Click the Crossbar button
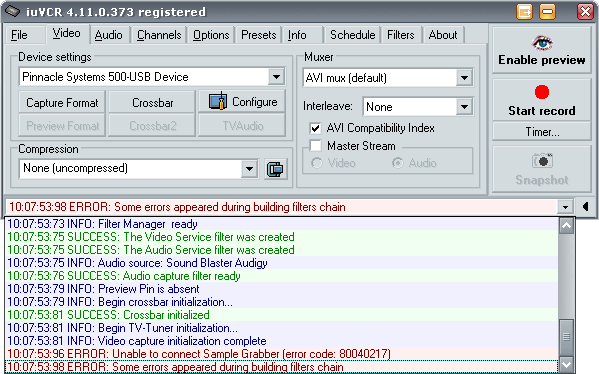This screenshot has height=374, width=599. pyautogui.click(x=152, y=102)
